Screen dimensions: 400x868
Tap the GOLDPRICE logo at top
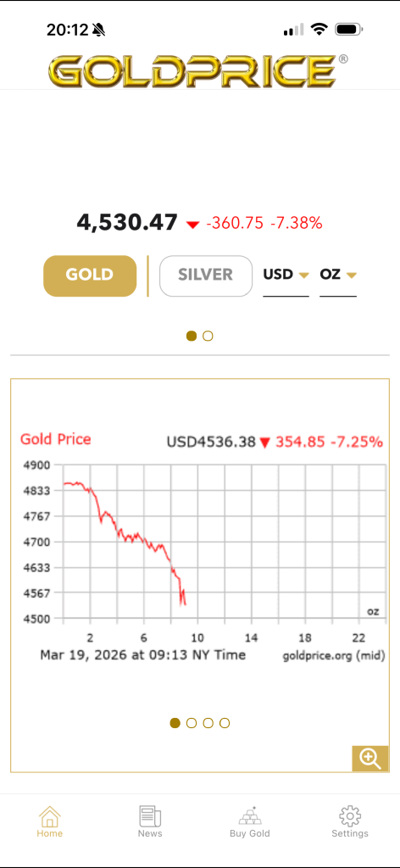192,71
